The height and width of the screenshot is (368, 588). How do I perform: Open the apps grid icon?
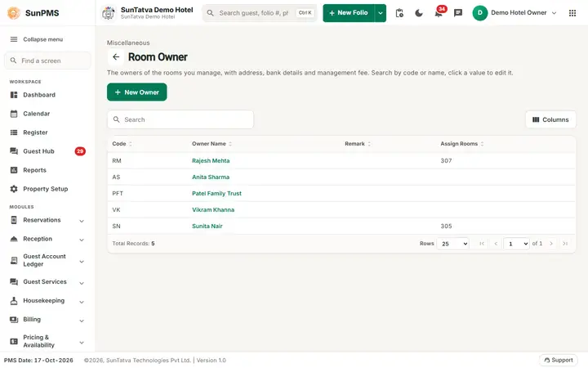pyautogui.click(x=572, y=13)
